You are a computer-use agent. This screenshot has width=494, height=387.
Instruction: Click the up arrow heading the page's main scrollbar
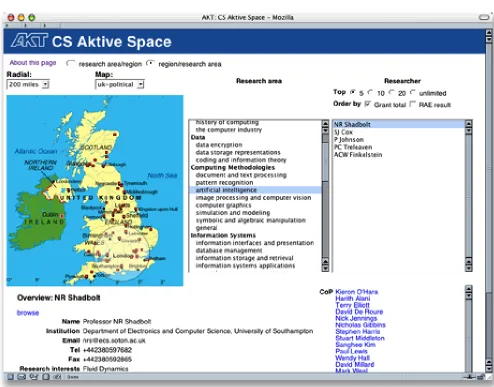click(489, 33)
